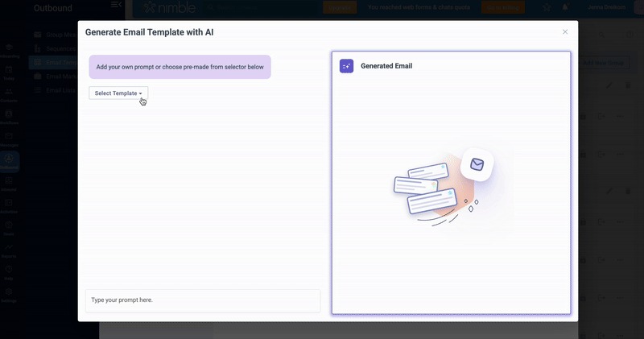This screenshot has width=644, height=339.
Task: Open Help in the left sidebar
Action: [x=9, y=272]
